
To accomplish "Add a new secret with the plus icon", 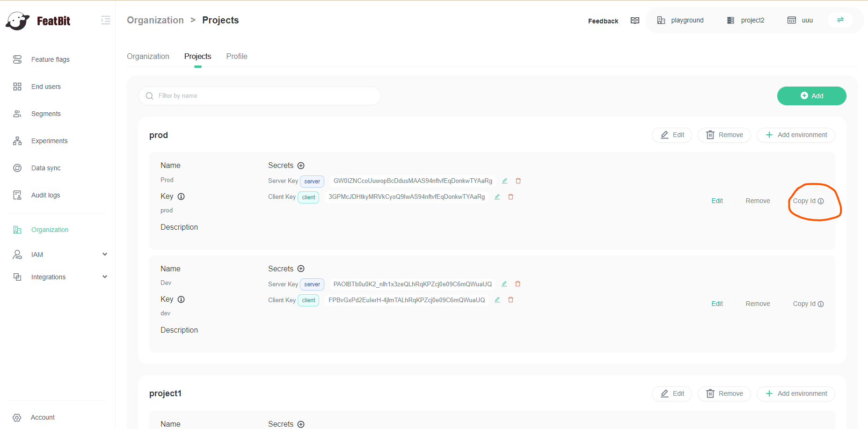I will [x=301, y=165].
